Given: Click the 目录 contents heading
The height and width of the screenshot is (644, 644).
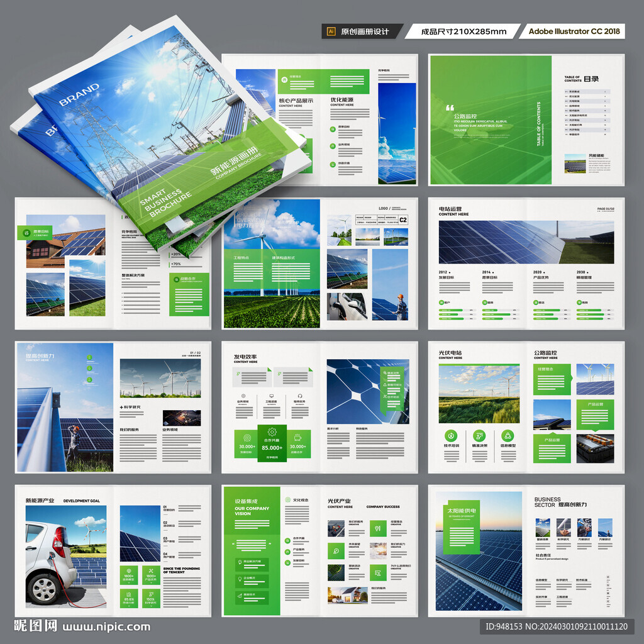Looking at the screenshot, I should coord(591,79).
